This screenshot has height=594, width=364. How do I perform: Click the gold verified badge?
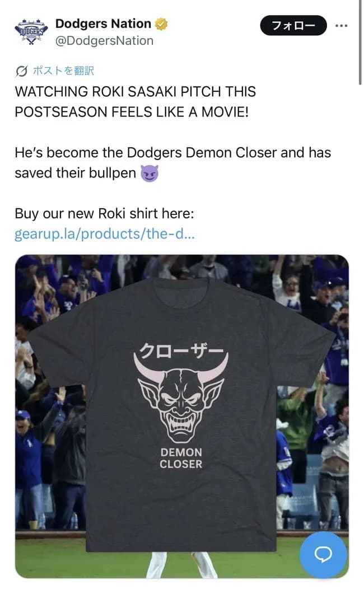click(x=162, y=24)
